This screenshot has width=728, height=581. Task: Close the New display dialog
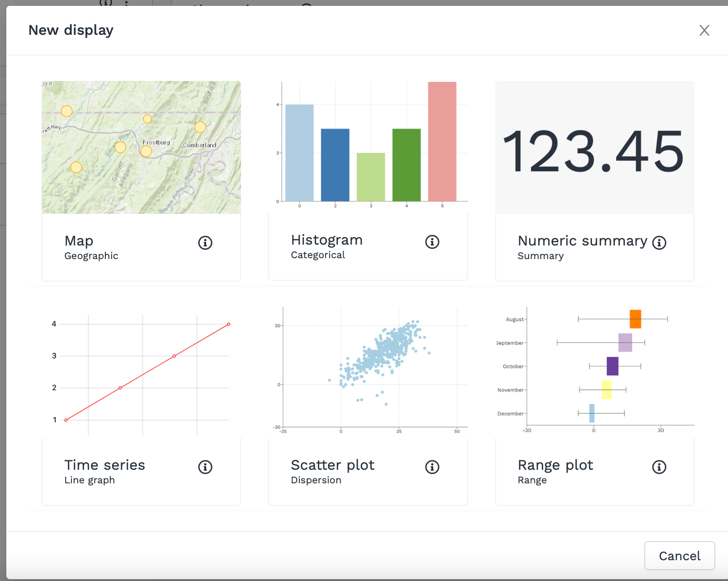point(704,30)
